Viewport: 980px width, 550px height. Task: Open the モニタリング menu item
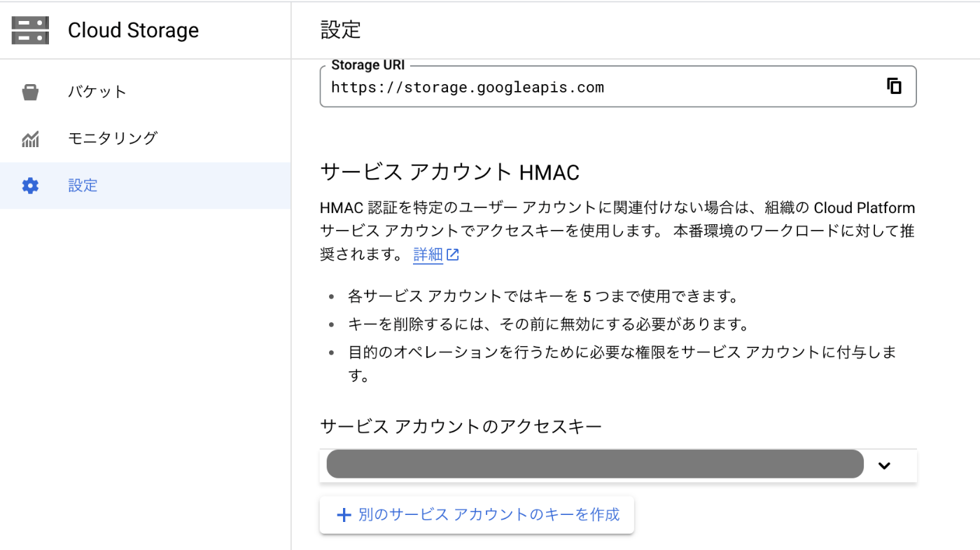[x=146, y=139]
